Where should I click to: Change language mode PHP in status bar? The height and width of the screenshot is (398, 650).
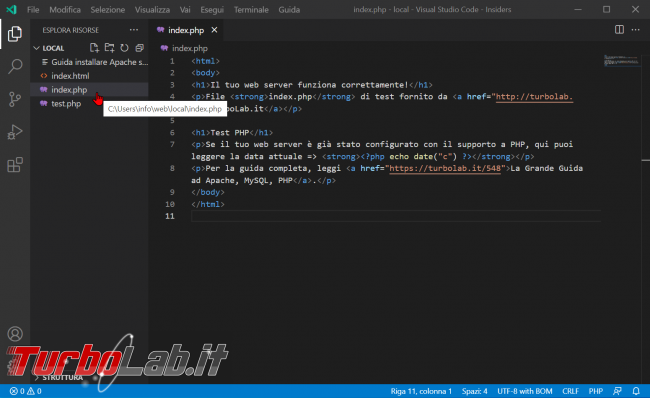[x=596, y=391]
